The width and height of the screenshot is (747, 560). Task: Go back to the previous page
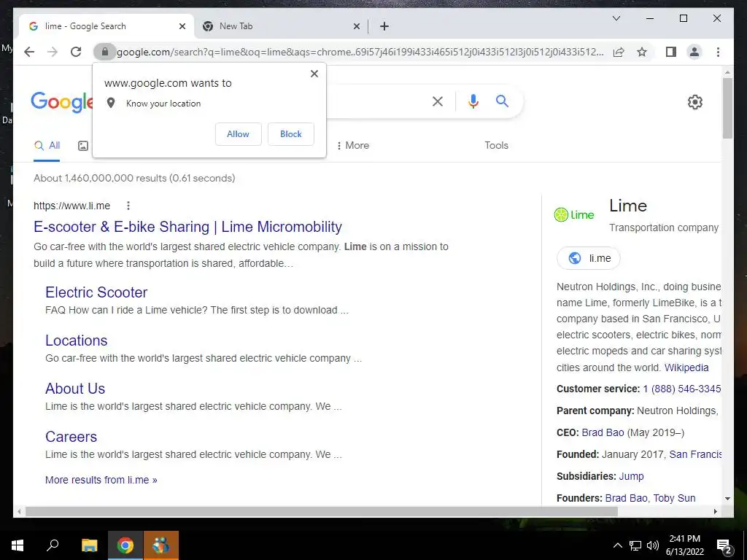(x=29, y=52)
